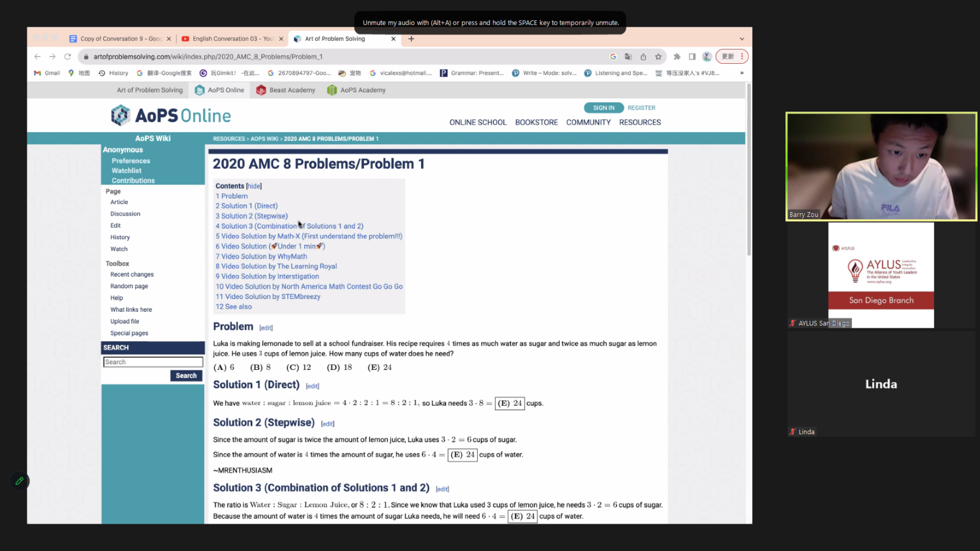Open the Gmail bookmark

[47, 73]
